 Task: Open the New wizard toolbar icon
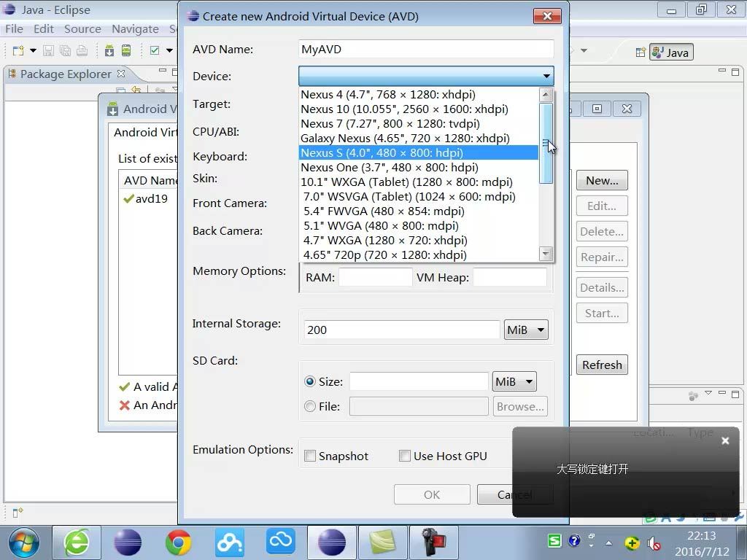pos(18,50)
